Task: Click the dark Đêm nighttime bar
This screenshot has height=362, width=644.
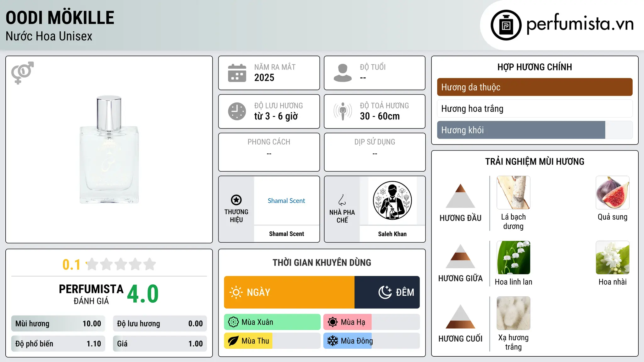Action: point(387,292)
